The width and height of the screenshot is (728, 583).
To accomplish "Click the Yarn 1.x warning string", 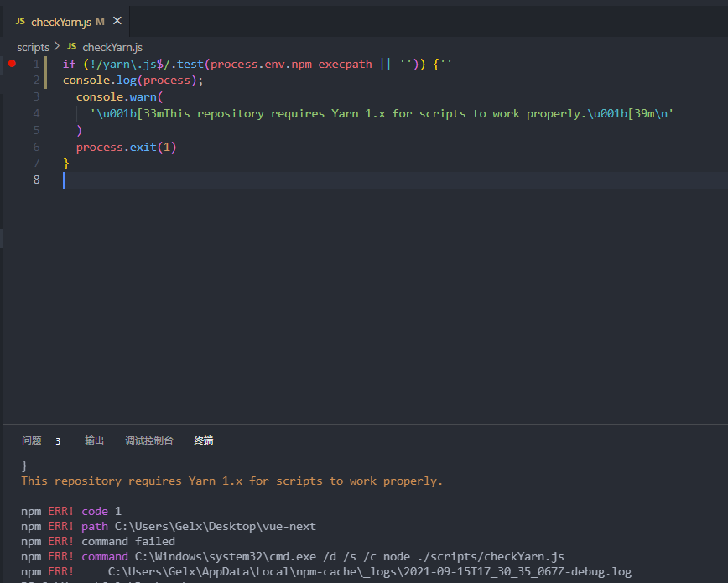I will [381, 114].
